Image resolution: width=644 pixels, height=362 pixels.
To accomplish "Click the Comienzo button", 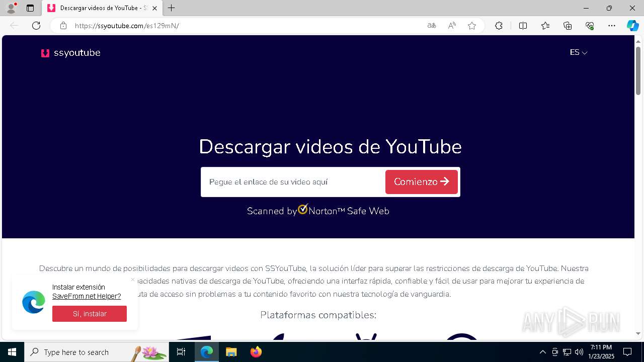I will pos(422,182).
